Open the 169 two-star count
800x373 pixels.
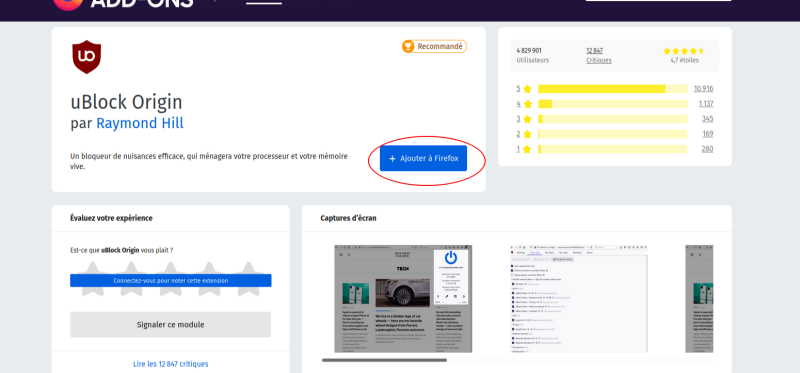[707, 134]
